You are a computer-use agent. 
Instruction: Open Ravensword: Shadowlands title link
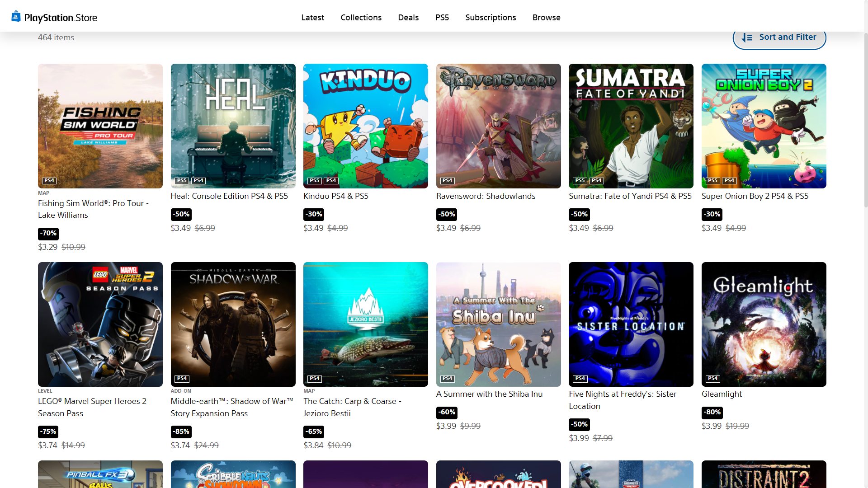coord(486,196)
